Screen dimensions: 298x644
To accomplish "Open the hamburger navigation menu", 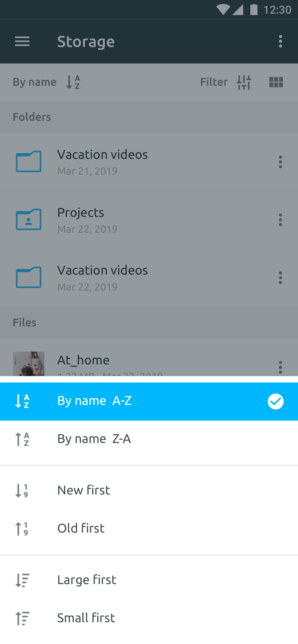I will [x=22, y=41].
